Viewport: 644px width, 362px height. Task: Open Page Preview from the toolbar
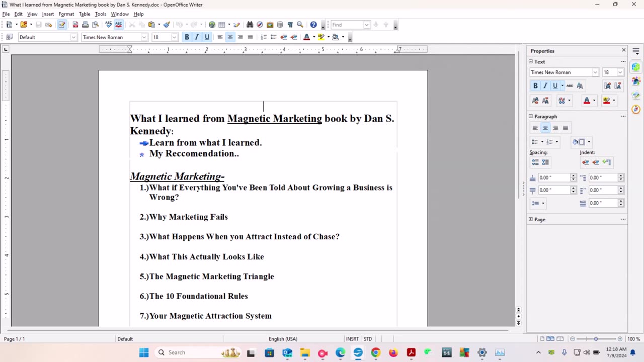click(x=95, y=24)
